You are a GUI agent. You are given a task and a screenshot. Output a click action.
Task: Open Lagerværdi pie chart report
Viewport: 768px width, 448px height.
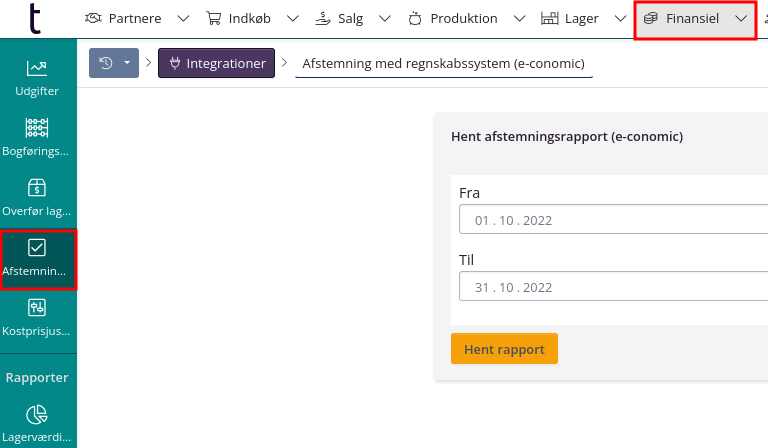click(x=37, y=423)
